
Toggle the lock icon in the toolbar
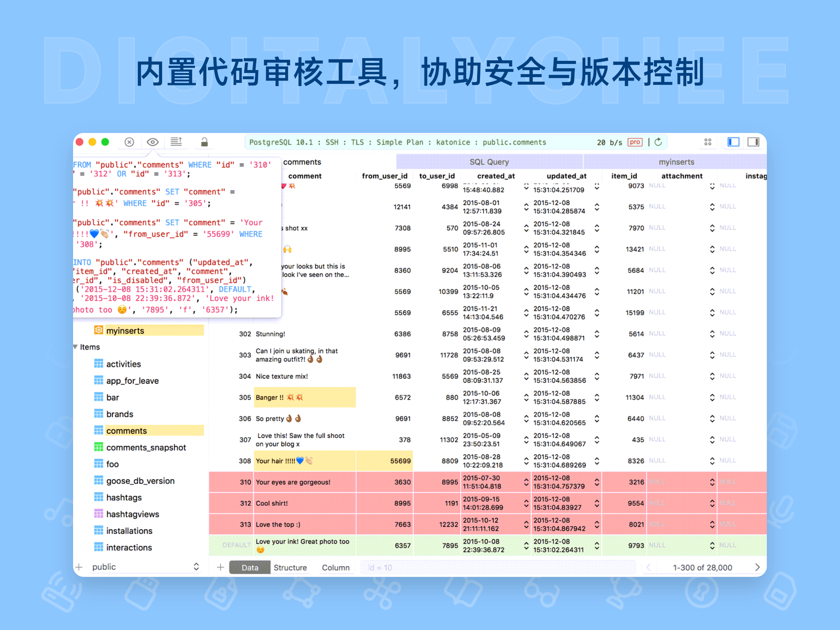point(204,142)
